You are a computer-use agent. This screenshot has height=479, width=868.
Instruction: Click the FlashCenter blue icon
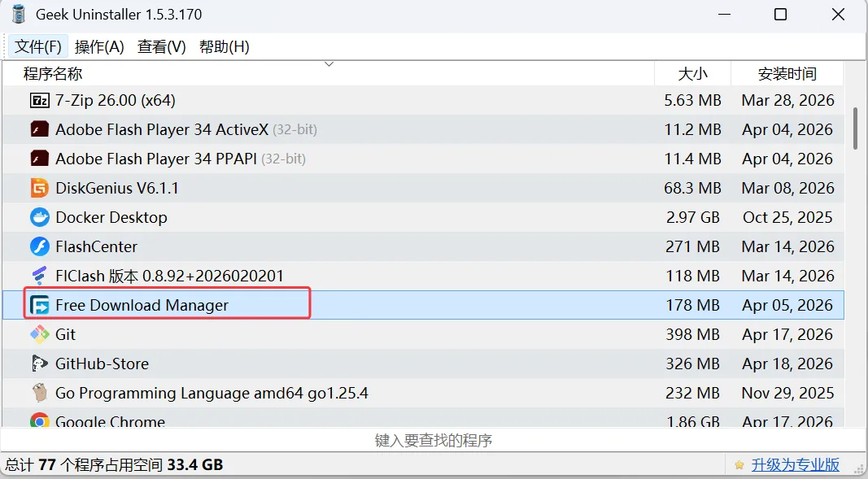[x=39, y=246]
